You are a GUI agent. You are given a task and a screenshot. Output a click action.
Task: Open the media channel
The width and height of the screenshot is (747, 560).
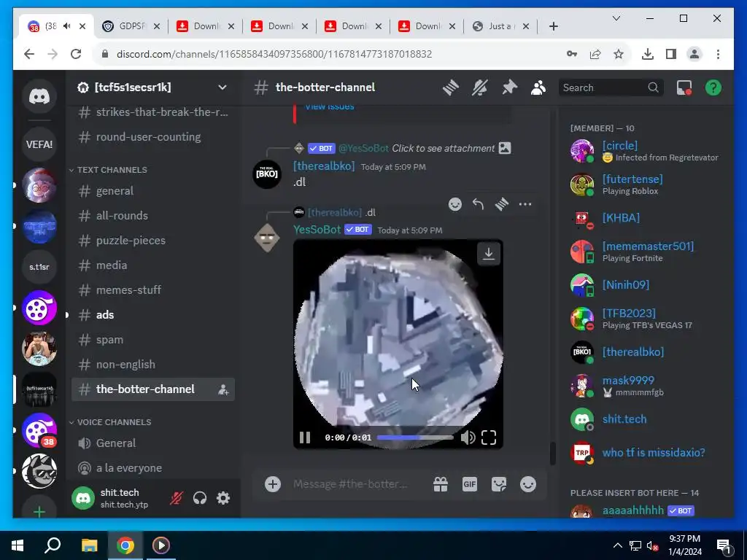[x=152, y=265]
